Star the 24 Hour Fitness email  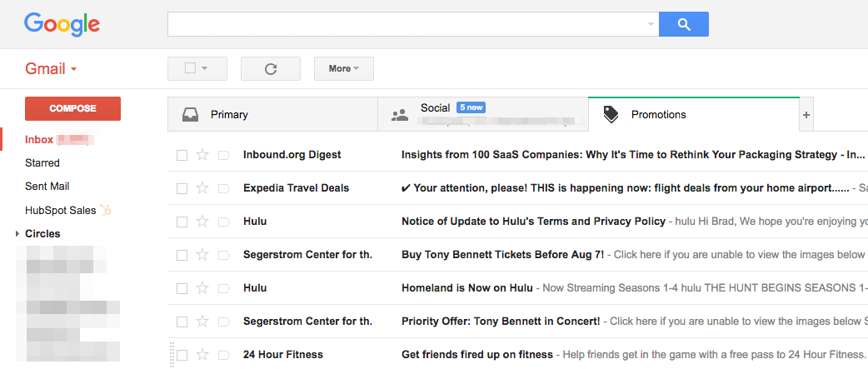[202, 354]
